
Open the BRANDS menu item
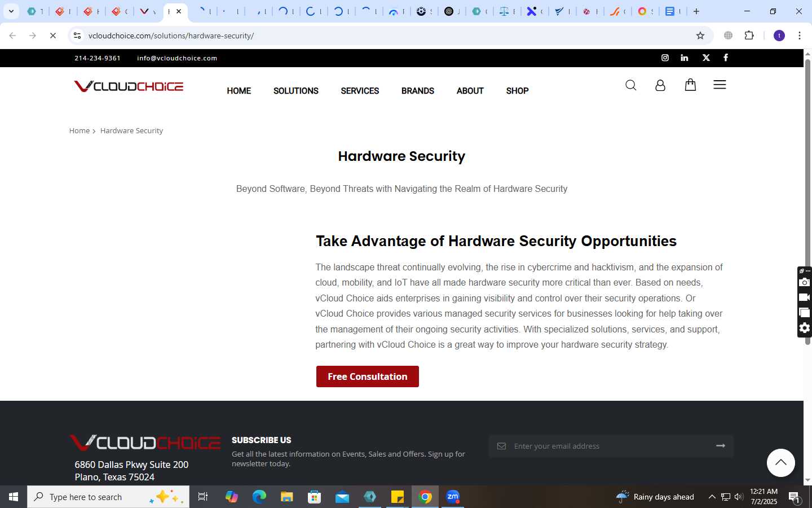point(418,91)
